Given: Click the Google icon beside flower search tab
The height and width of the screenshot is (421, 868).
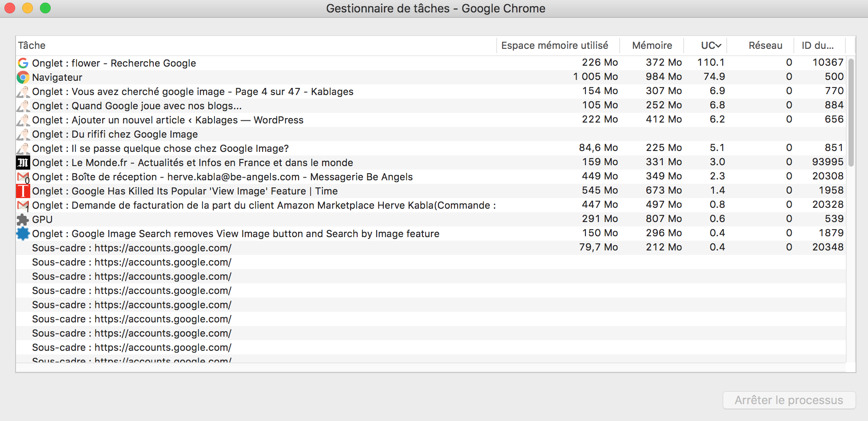Looking at the screenshot, I should click(23, 63).
